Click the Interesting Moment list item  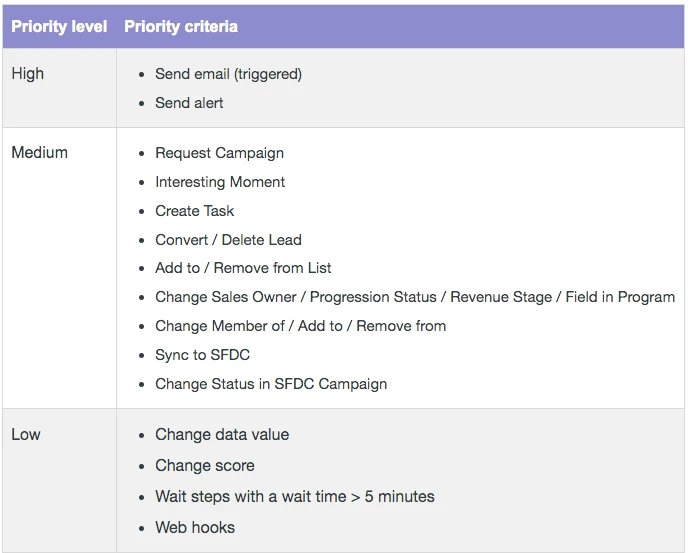[x=220, y=182]
